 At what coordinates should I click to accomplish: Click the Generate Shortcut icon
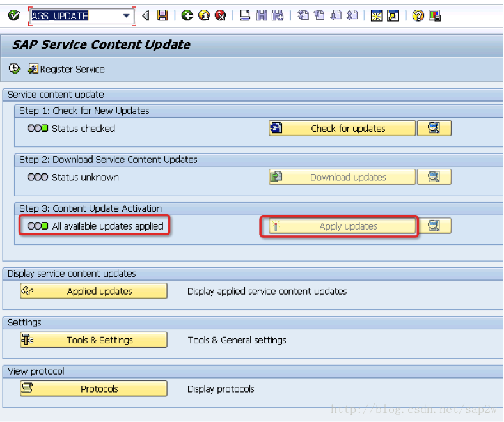pyautogui.click(x=393, y=15)
